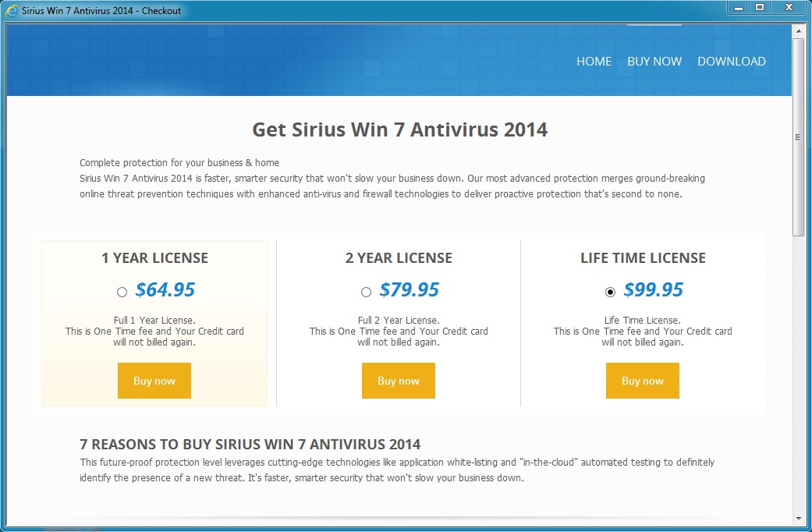Click Buy now under 2 Year License
812x532 pixels.
[399, 381]
